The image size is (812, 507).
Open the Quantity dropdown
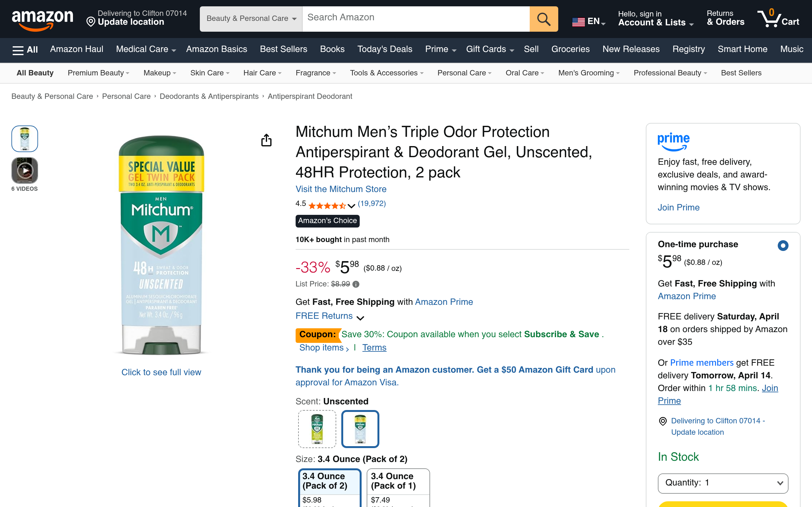[723, 483]
